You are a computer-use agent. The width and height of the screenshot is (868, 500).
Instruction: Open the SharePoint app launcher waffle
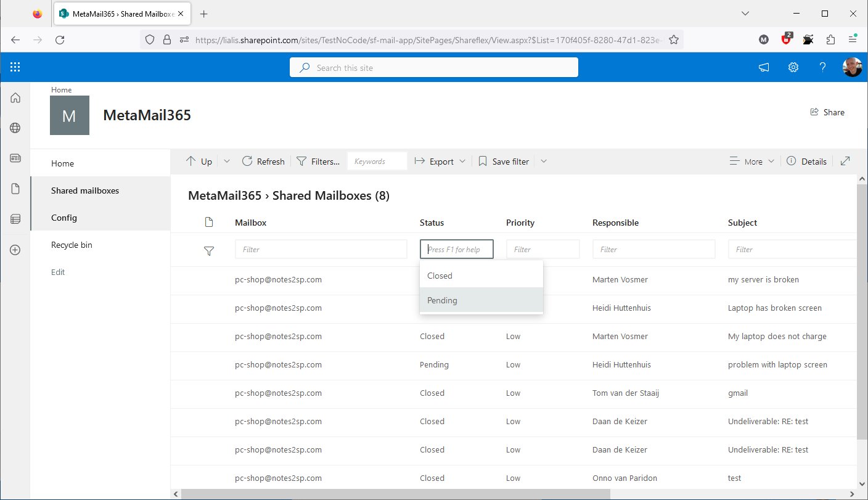point(15,68)
